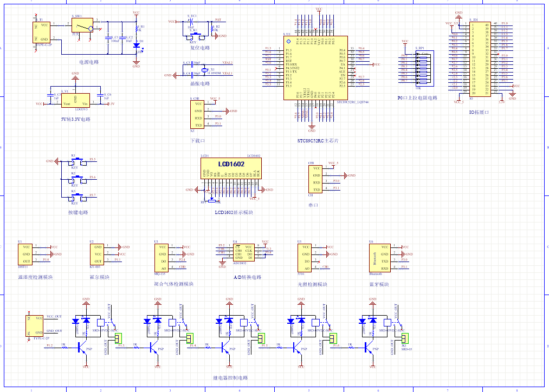Select the 5516 light sensor block U5
This screenshot has height=392, width=549.
[x=305, y=258]
